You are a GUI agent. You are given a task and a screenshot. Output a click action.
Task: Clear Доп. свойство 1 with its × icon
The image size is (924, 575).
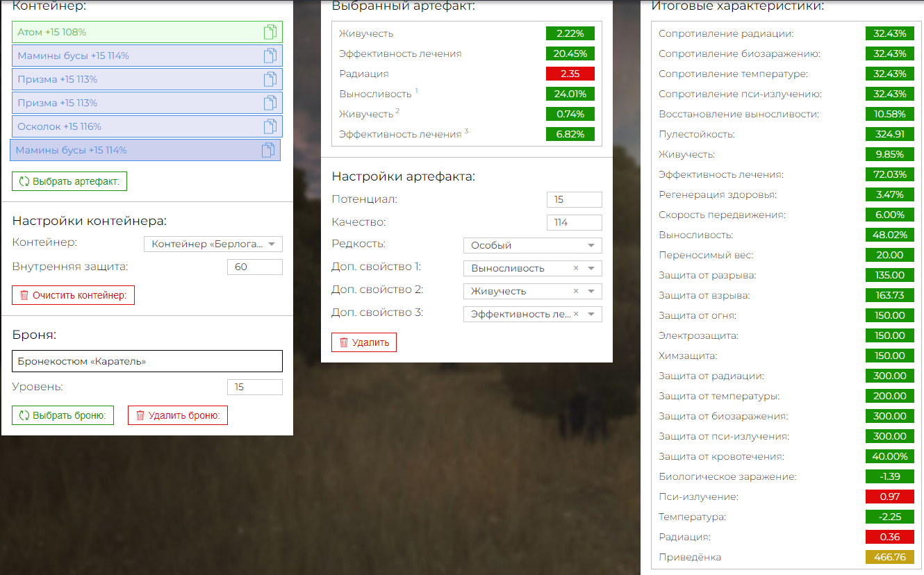point(576,269)
